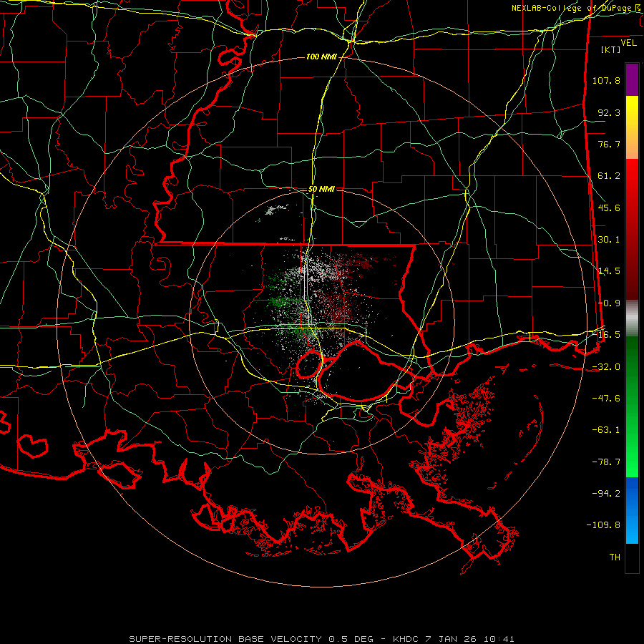Click the 45.6 legend value
This screenshot has height=644, width=644.
[x=609, y=208]
